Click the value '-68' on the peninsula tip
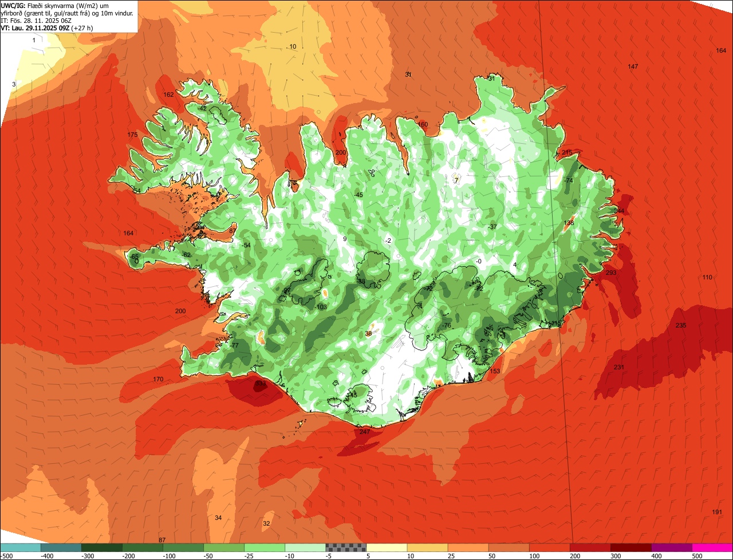This screenshot has width=733, height=560. point(134,257)
